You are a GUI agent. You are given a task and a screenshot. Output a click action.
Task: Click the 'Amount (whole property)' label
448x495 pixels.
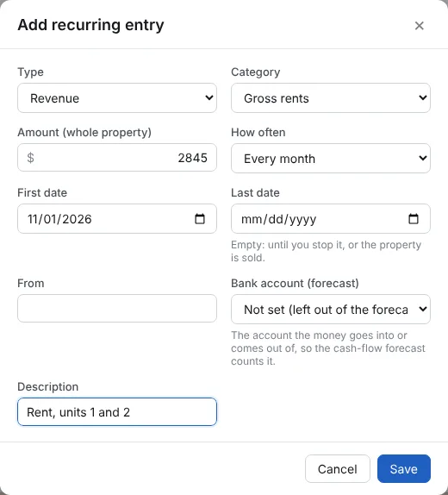pyautogui.click(x=84, y=132)
